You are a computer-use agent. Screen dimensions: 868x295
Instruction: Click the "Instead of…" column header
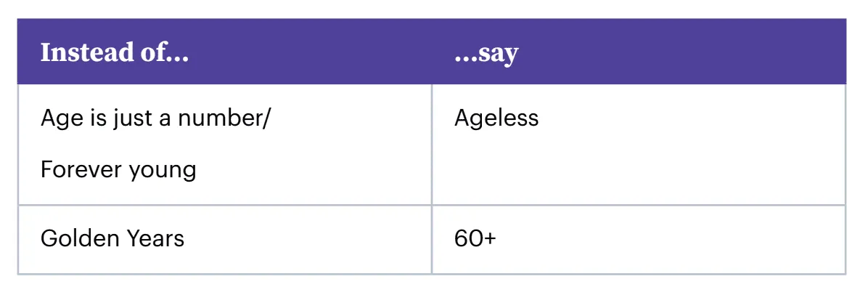tap(114, 53)
